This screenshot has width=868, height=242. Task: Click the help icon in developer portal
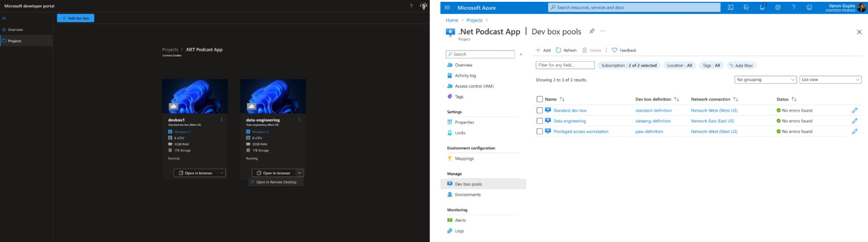[x=411, y=6]
